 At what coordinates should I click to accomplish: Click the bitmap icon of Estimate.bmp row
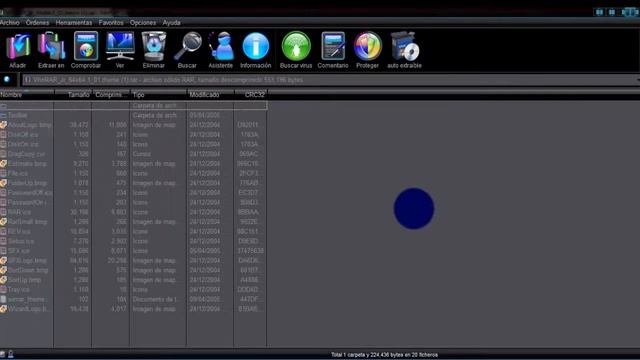[x=3, y=164]
